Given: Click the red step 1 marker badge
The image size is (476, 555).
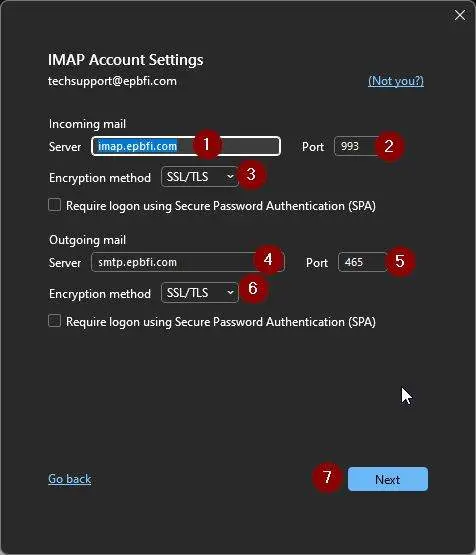Looking at the screenshot, I should [207, 145].
